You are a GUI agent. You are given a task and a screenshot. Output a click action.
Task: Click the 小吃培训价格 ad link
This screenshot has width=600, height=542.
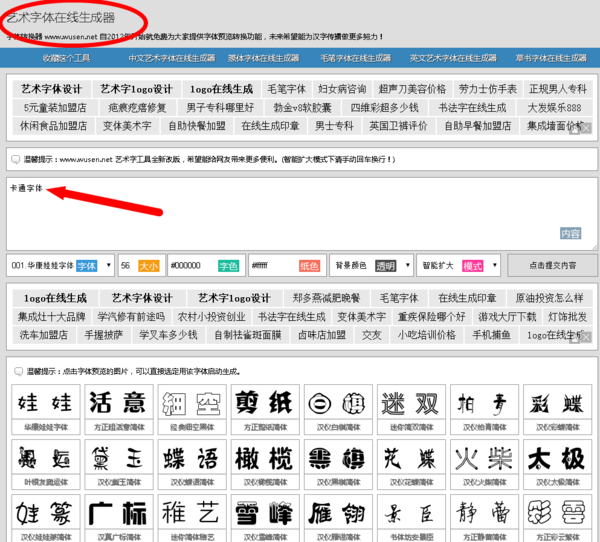tap(426, 335)
